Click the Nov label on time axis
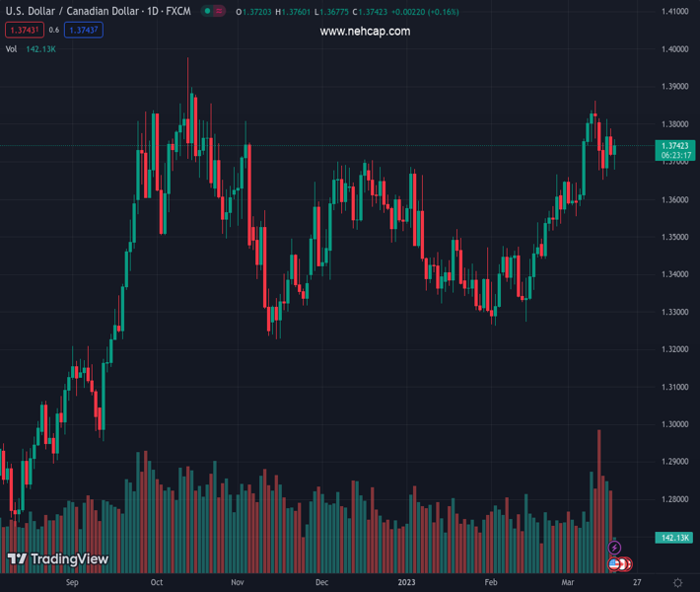 (238, 583)
